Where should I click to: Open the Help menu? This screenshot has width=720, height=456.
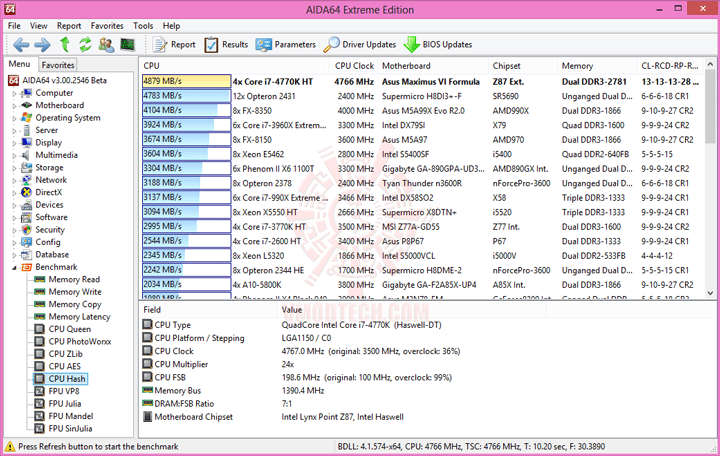[171, 26]
